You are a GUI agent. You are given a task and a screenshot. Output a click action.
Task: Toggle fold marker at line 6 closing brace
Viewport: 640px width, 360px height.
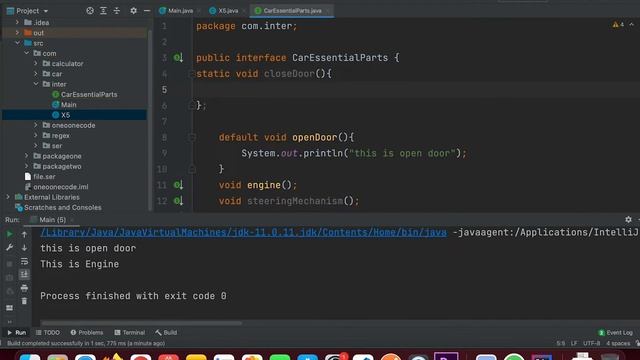click(191, 106)
